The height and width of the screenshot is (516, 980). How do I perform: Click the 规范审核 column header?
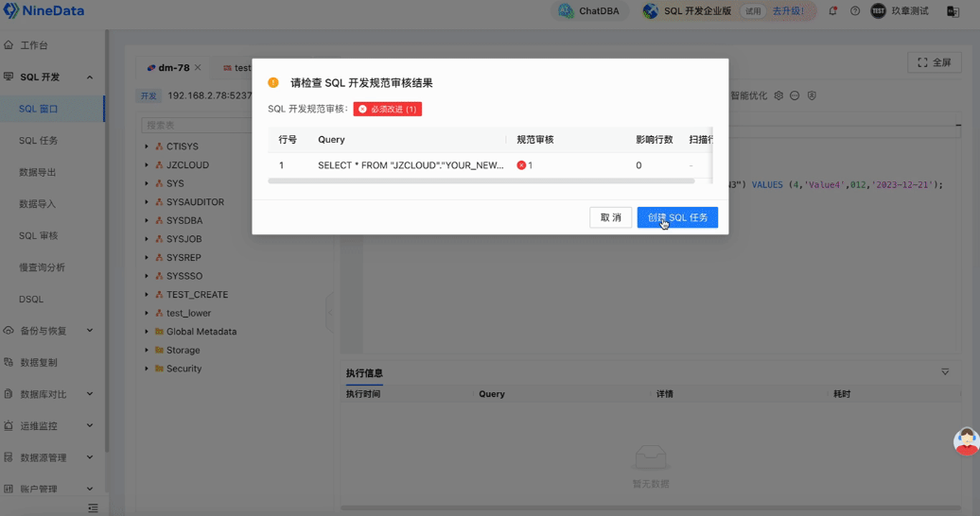[535, 140]
